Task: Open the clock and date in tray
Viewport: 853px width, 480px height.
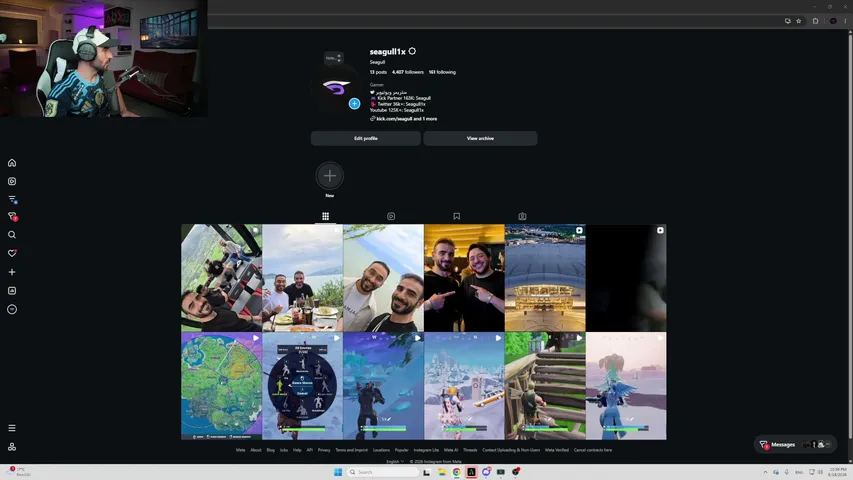Action: (838, 472)
